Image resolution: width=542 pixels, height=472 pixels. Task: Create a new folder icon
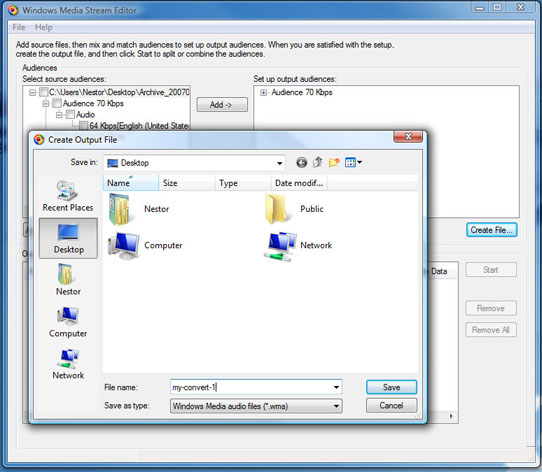[x=334, y=162]
